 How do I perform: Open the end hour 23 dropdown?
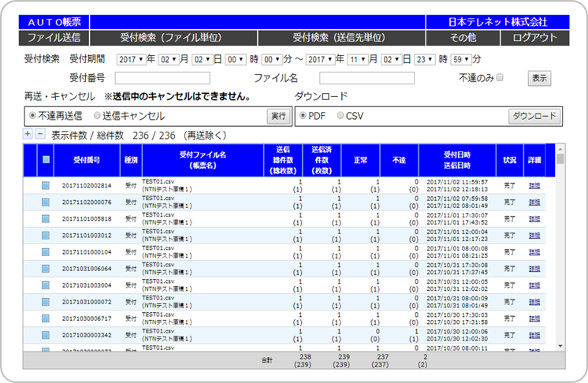tap(425, 59)
